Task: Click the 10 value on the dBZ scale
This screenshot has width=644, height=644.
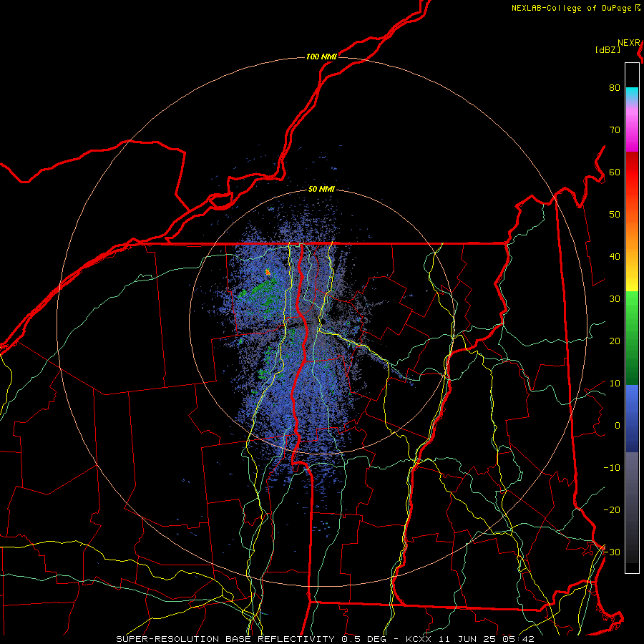Action: 615,384
